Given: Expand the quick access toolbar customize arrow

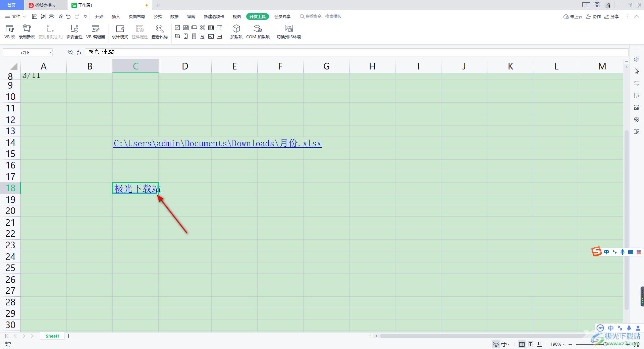Looking at the screenshot, I should 85,16.
